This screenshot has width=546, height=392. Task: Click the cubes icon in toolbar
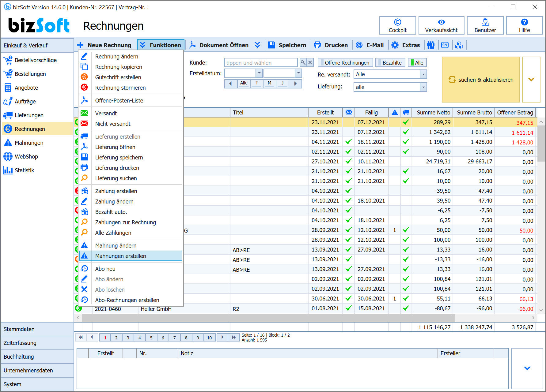pos(459,45)
